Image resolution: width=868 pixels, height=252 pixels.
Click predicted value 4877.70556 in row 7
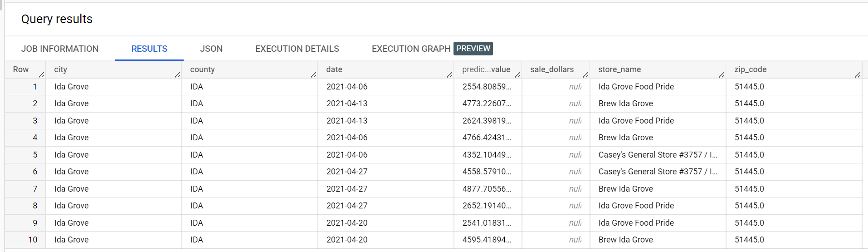click(487, 189)
